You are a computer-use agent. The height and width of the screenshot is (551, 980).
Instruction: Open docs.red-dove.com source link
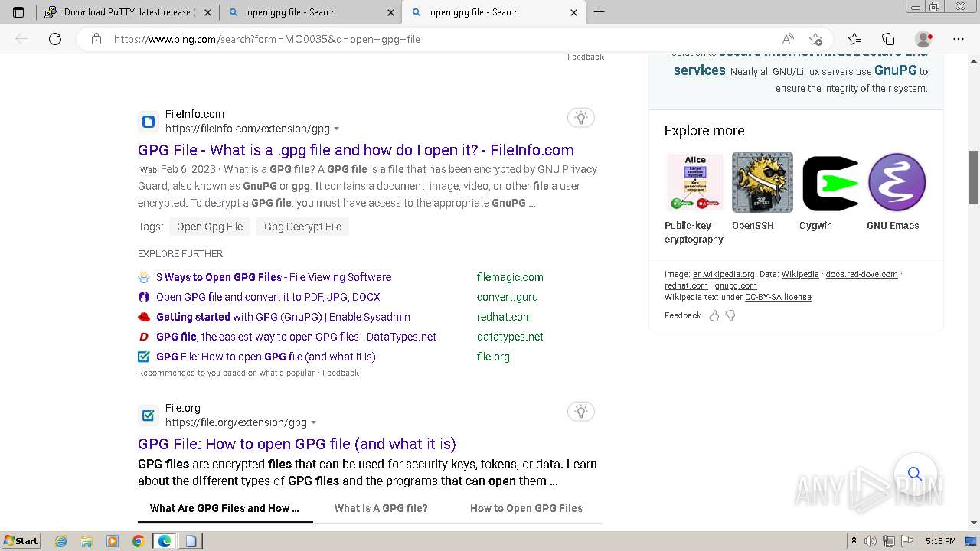point(861,274)
